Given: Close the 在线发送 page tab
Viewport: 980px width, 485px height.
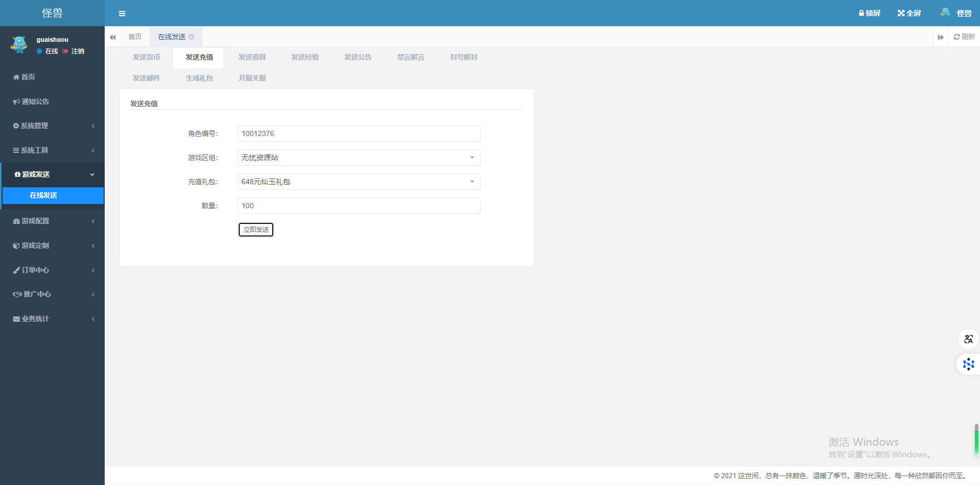Looking at the screenshot, I should pos(192,37).
